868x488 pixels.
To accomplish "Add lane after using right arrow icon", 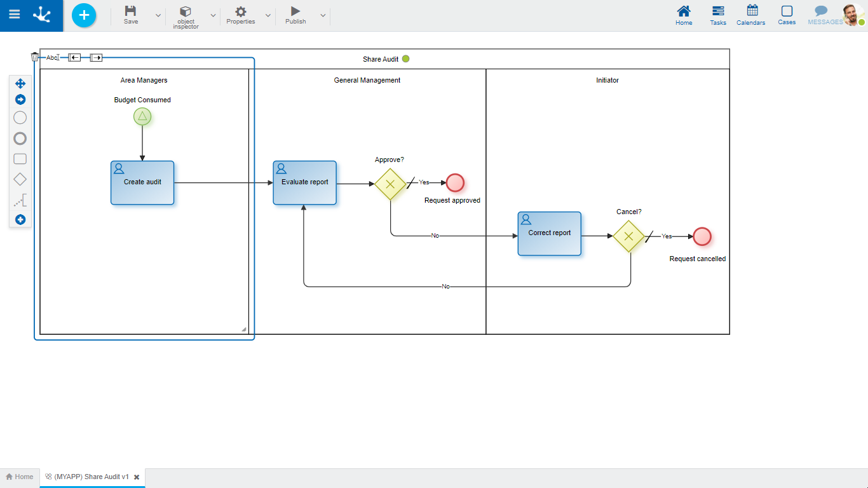I will click(x=96, y=57).
